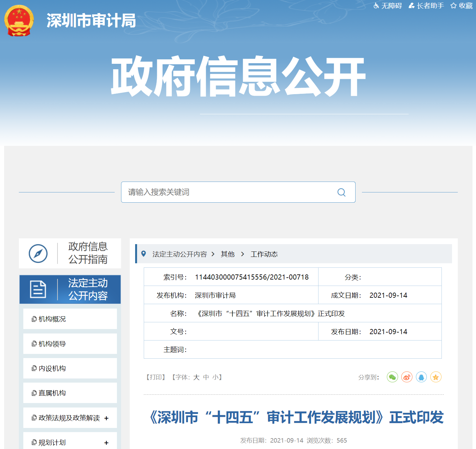Set font size to 中

pos(206,377)
